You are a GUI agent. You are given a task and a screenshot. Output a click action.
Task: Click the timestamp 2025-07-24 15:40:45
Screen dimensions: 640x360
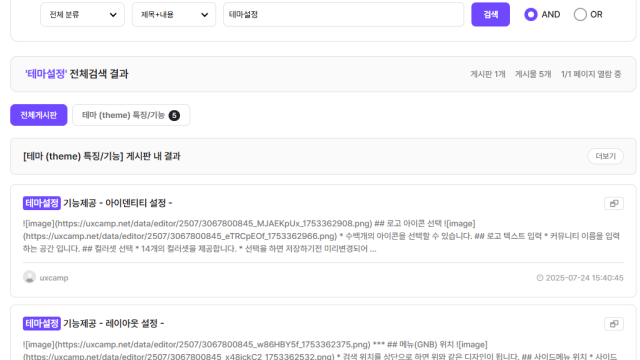click(584, 278)
